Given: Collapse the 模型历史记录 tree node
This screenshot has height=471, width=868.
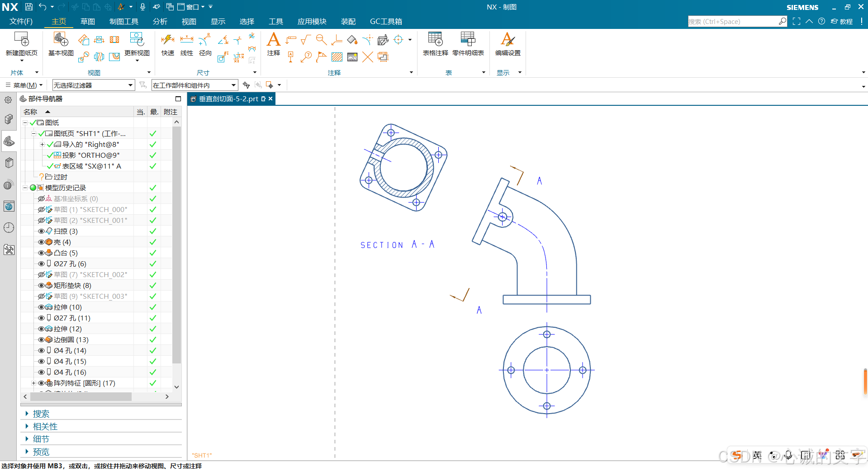Looking at the screenshot, I should pyautogui.click(x=25, y=188).
